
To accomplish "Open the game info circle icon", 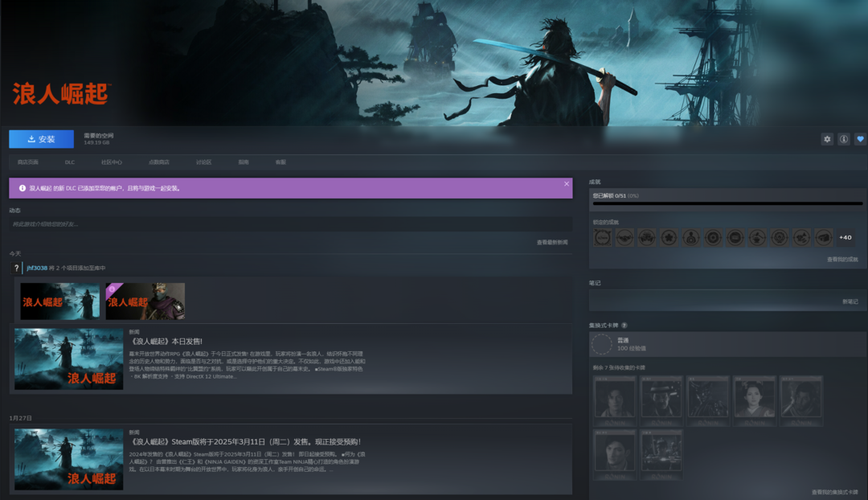I will (844, 139).
